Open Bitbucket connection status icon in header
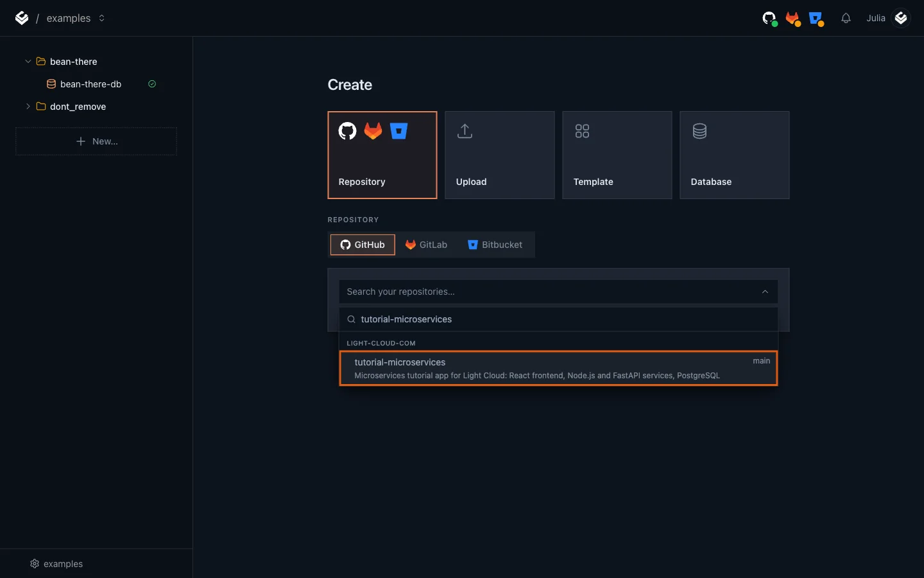Screen dimensions: 924x578 click(816, 19)
